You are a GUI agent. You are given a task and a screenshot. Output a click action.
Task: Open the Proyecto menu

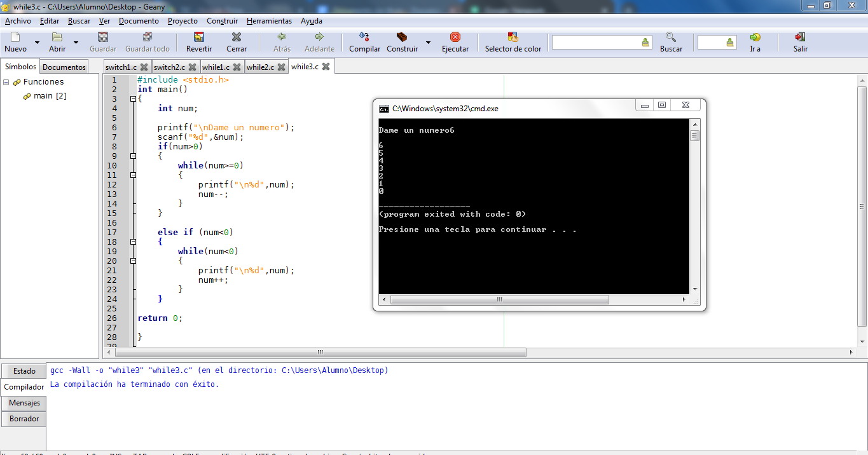pos(183,21)
